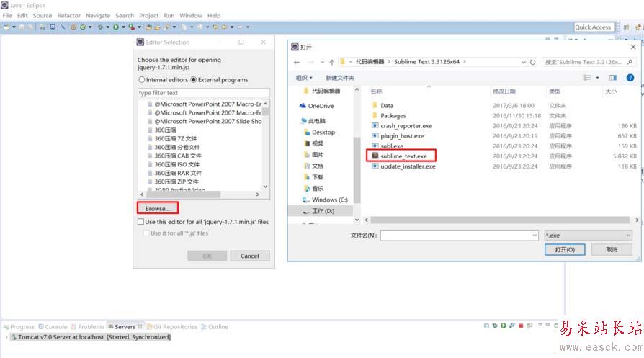Refresh the folder listing in Open dialog
Screen dimensions: 644x358
532,62
